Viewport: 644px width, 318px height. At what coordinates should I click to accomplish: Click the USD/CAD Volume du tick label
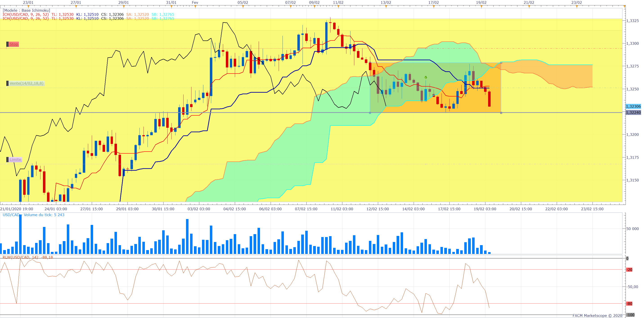[x=33, y=215]
